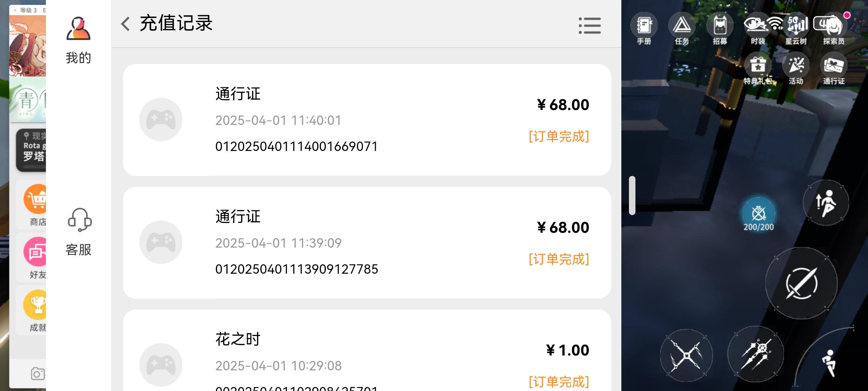The height and width of the screenshot is (391, 868).
Task: Open the 招募 recruit icon
Action: tap(720, 29)
